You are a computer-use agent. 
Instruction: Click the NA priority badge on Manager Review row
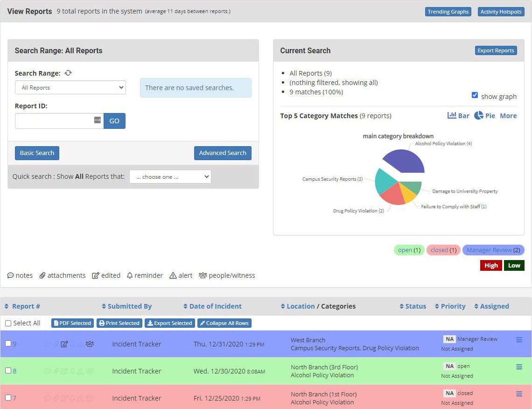click(x=449, y=339)
